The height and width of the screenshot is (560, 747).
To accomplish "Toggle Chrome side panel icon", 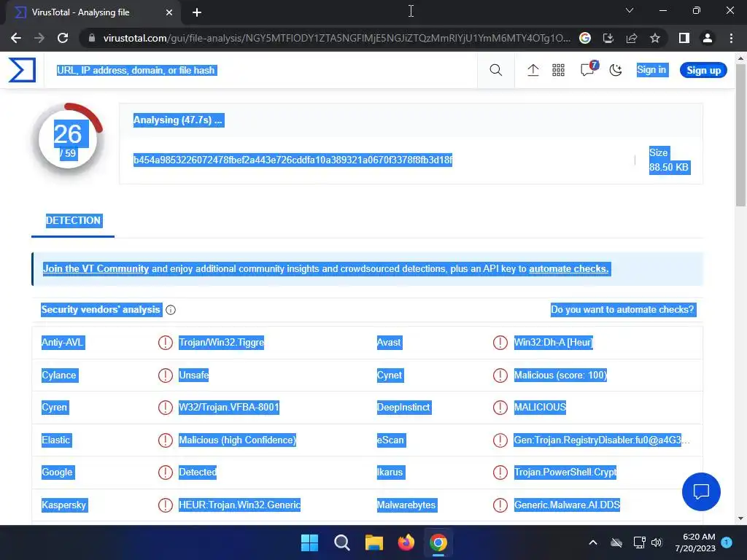I will (684, 38).
